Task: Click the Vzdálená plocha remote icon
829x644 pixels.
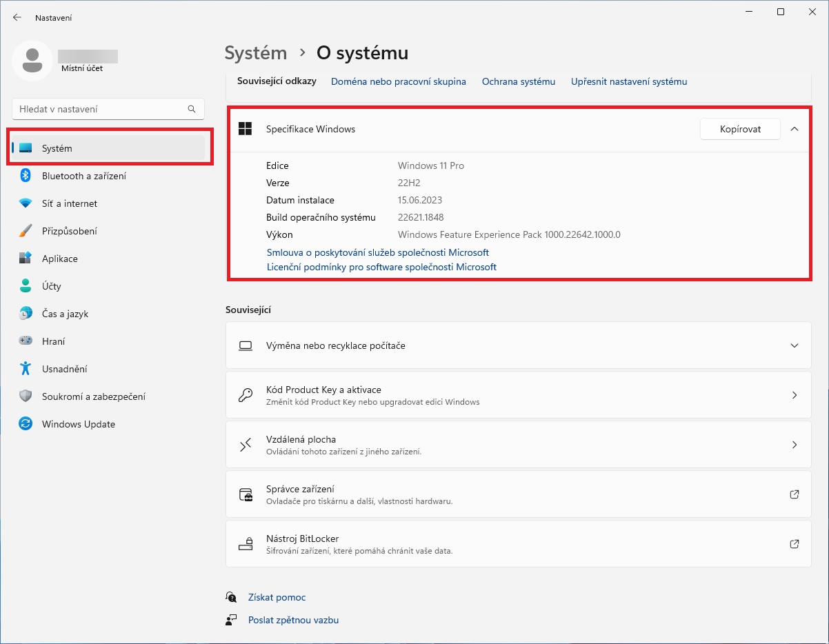Action: click(245, 445)
